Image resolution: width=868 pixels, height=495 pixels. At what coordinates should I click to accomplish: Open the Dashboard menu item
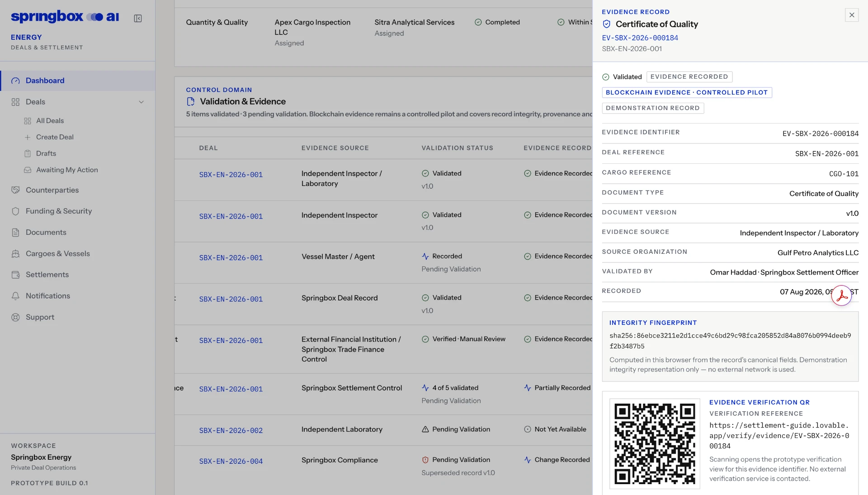78,81
